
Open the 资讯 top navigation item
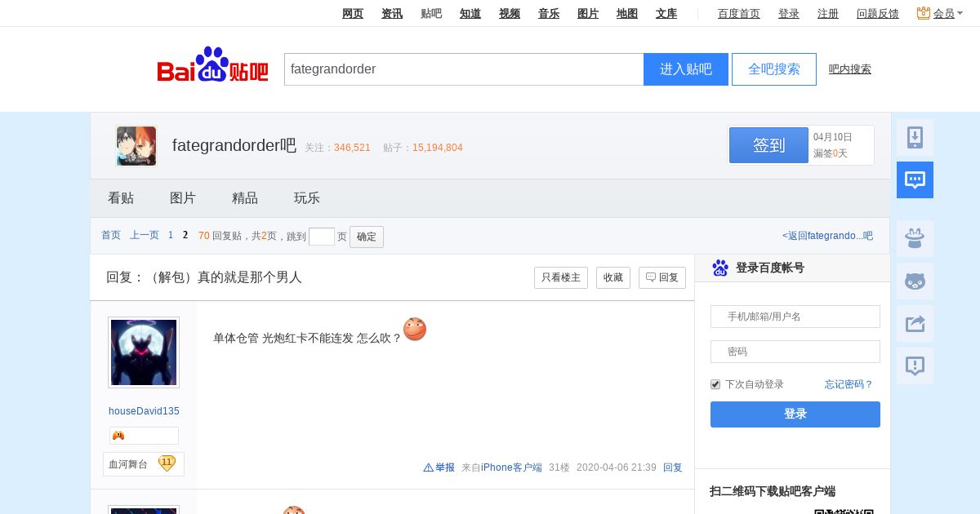pos(392,13)
